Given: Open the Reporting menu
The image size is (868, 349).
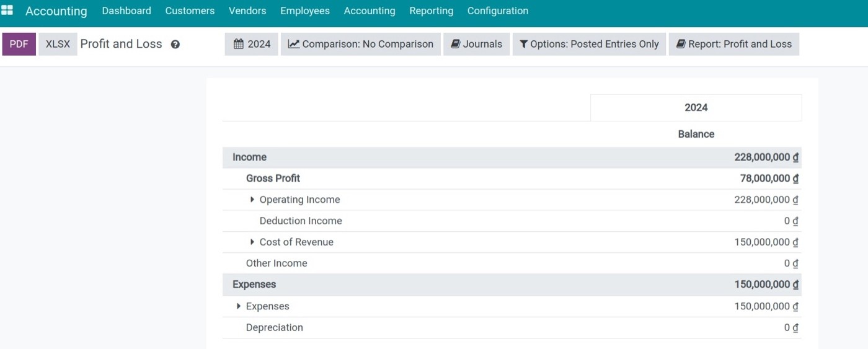Looking at the screenshot, I should coord(431,11).
